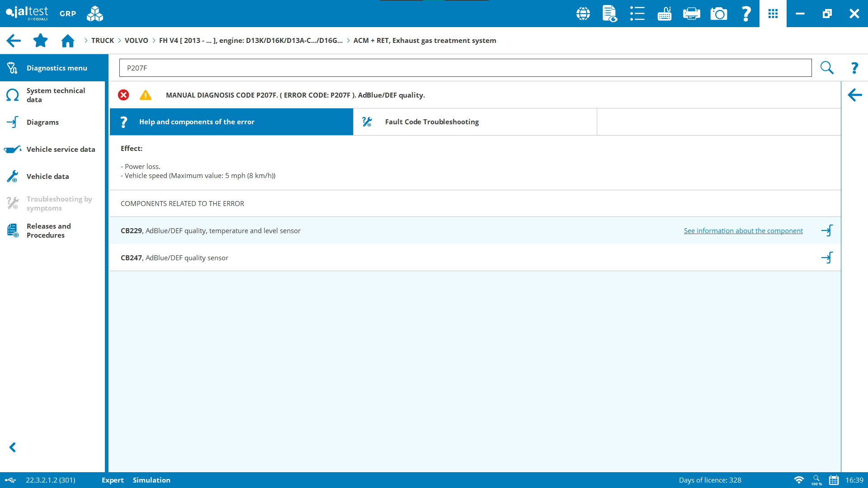
Task: Open Diagrams in sidebar
Action: (x=52, y=122)
